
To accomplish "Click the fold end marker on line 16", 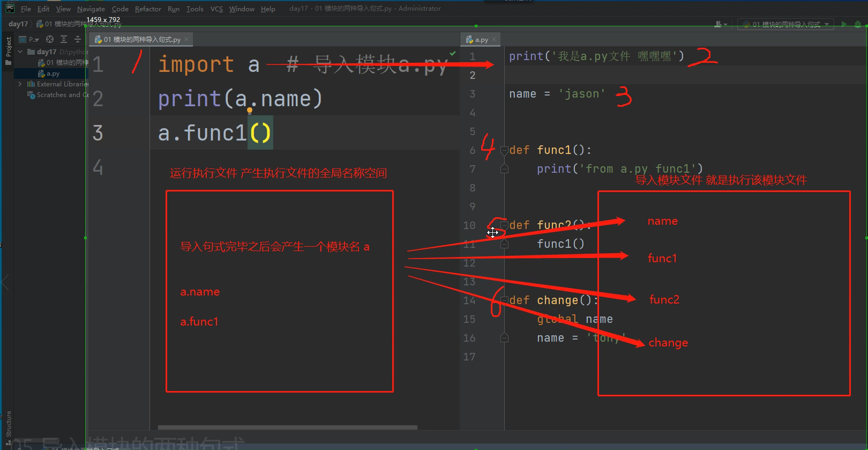I will (504, 338).
